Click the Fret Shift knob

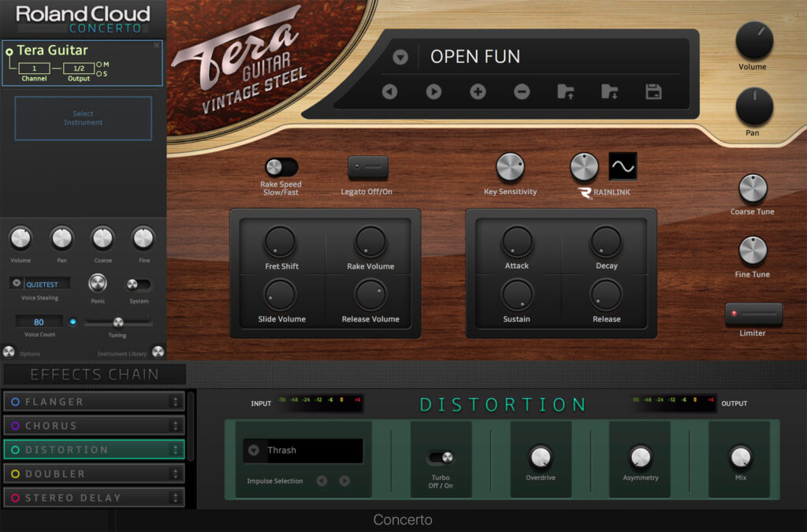tap(280, 242)
